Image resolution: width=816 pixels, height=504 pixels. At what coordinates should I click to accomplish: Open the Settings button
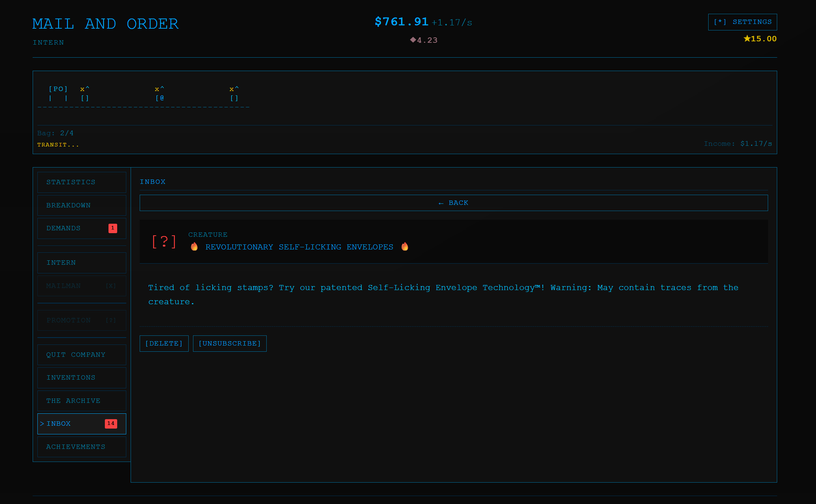742,22
